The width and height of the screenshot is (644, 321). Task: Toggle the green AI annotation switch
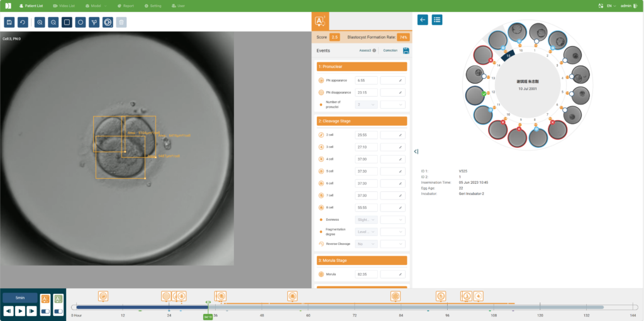58,311
